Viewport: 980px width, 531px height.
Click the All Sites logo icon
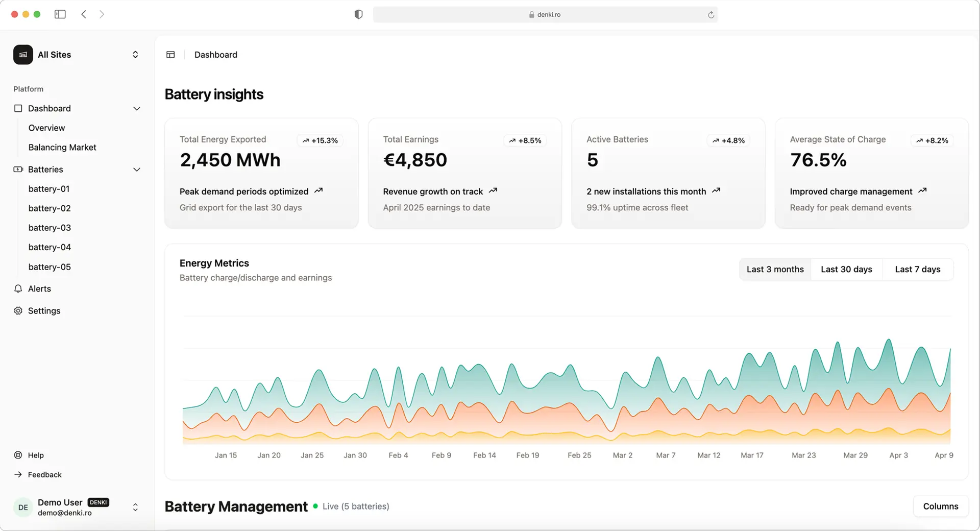tap(23, 55)
